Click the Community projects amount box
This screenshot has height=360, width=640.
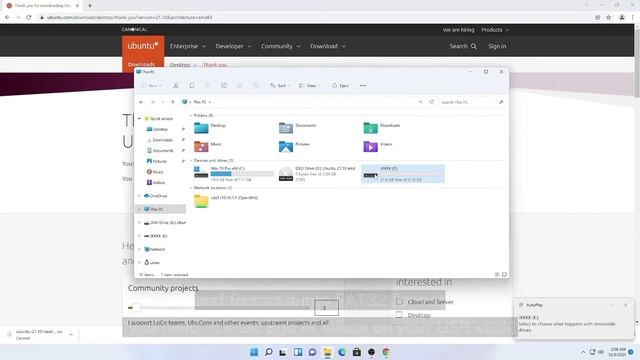[x=326, y=308]
